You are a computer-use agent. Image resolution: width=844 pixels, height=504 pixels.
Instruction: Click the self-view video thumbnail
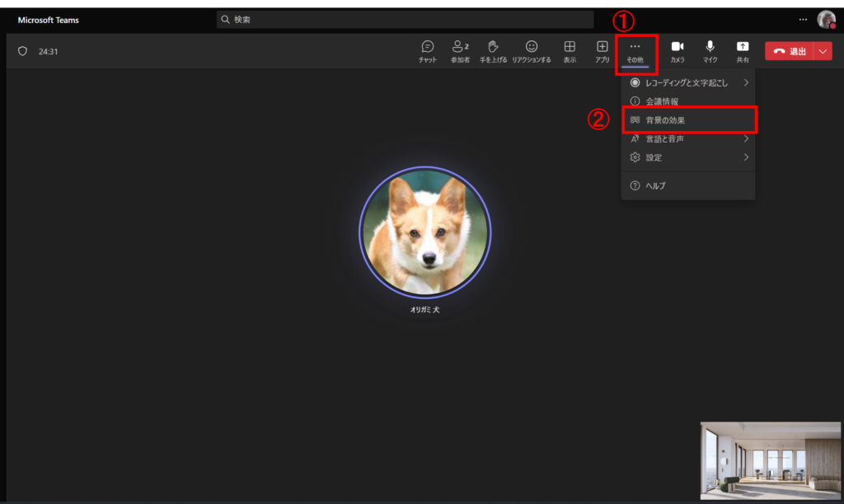[770, 460]
